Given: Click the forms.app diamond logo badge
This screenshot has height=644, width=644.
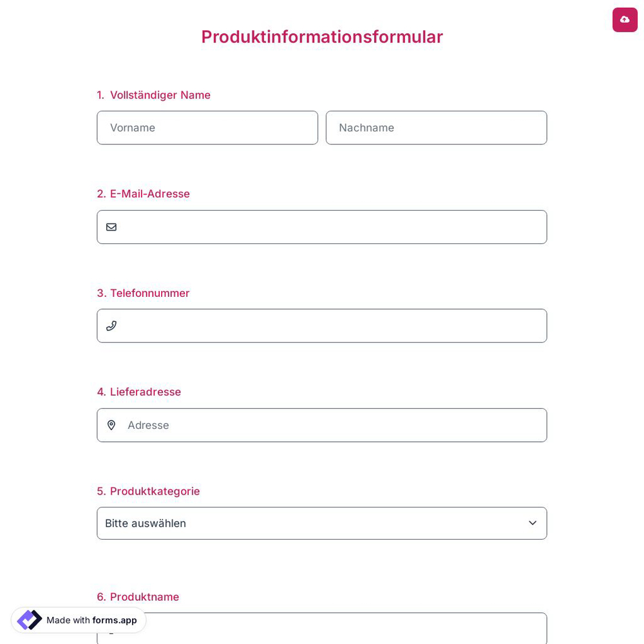Looking at the screenshot, I should coord(29,620).
